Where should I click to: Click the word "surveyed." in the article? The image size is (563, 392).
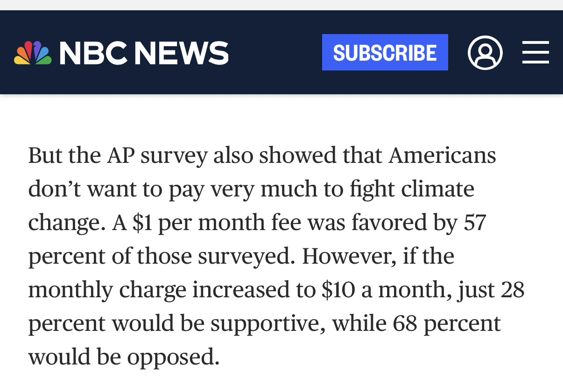click(245, 256)
